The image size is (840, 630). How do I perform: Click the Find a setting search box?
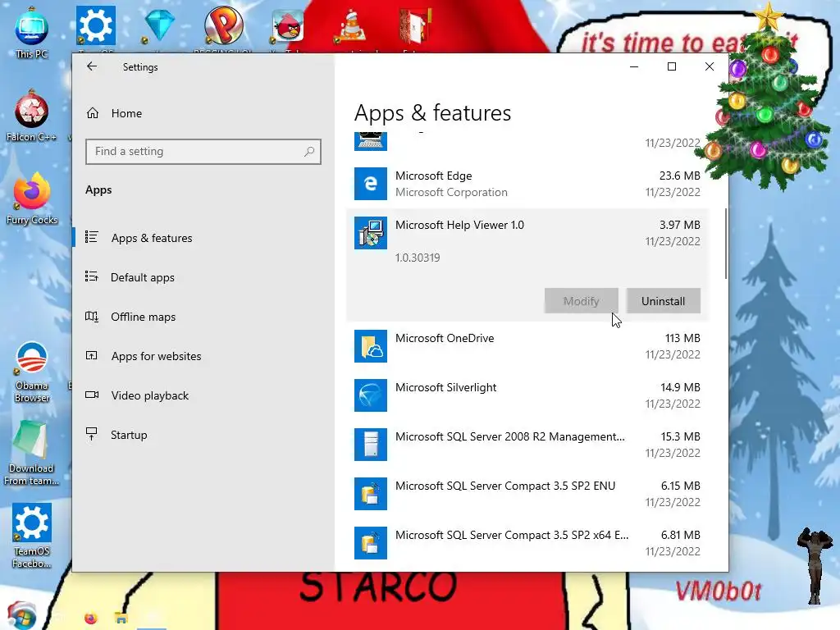tap(203, 152)
